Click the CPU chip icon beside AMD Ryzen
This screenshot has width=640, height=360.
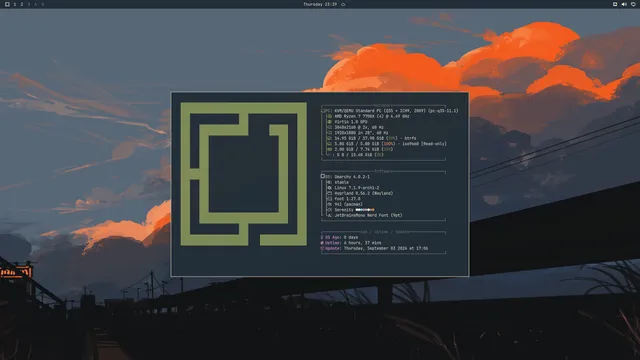click(329, 116)
